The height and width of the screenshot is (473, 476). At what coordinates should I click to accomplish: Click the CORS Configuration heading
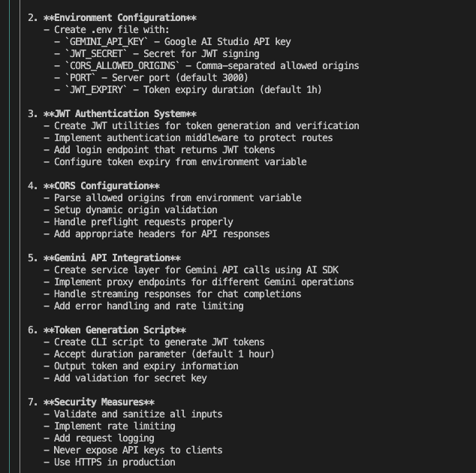94,185
